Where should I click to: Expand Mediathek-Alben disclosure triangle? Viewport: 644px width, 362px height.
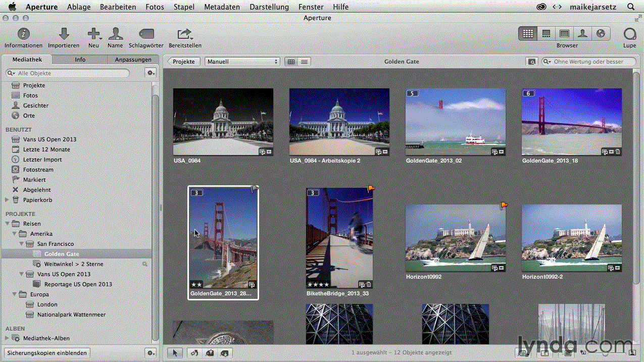click(x=7, y=338)
